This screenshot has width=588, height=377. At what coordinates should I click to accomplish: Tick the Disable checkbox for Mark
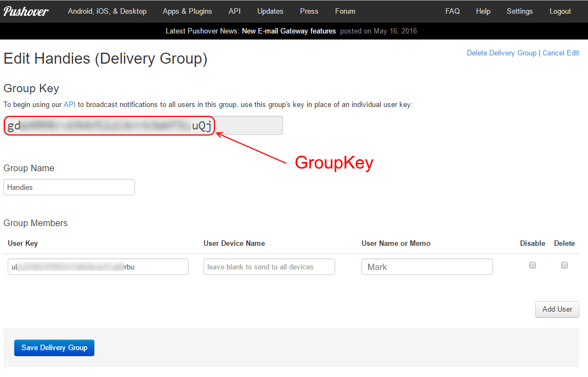coord(533,265)
